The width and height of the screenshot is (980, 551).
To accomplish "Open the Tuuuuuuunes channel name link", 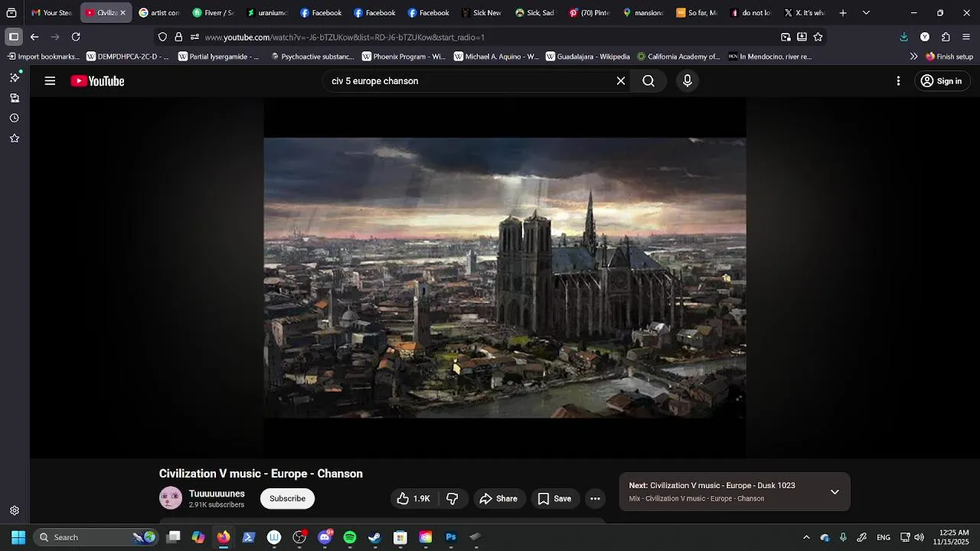I will pyautogui.click(x=217, y=494).
